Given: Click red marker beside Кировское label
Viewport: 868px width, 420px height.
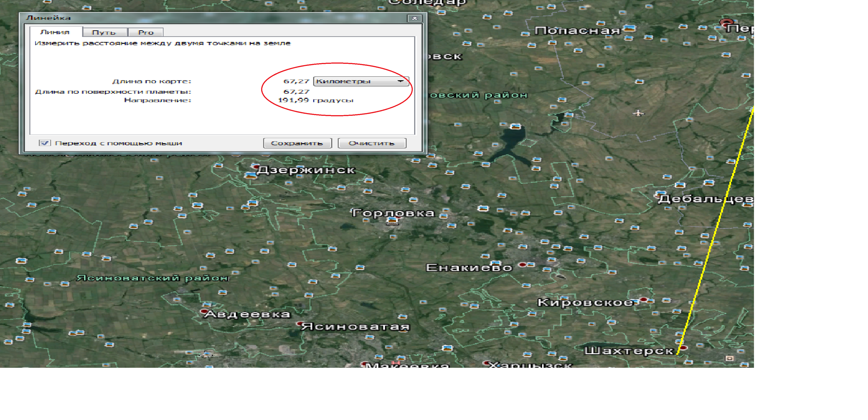Looking at the screenshot, I should click(x=643, y=299).
